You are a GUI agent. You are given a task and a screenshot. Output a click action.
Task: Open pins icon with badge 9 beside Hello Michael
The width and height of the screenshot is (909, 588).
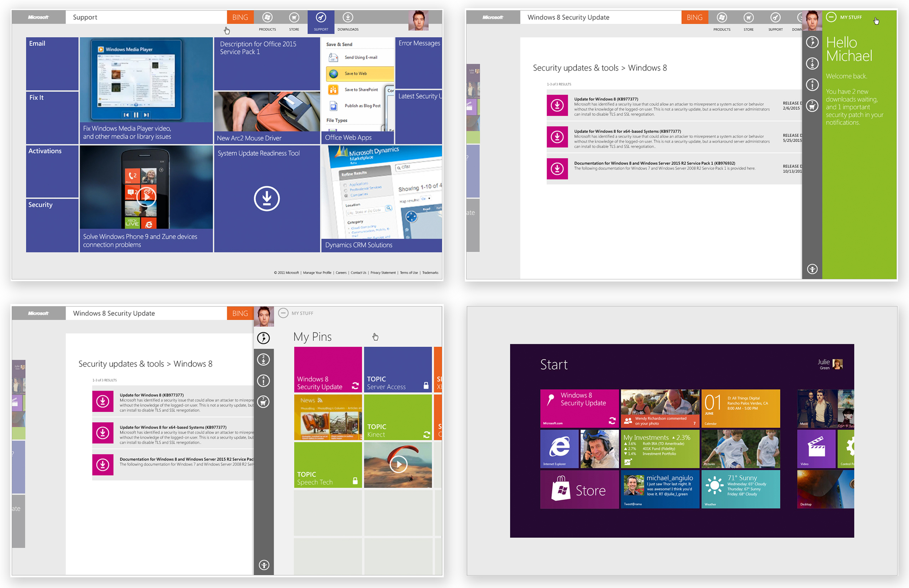tap(812, 43)
